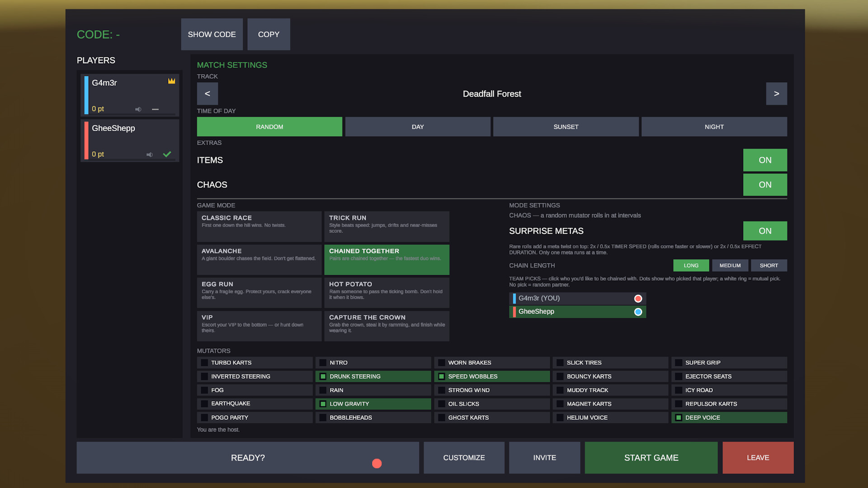
Task: Open the Customize screen
Action: coord(464,458)
